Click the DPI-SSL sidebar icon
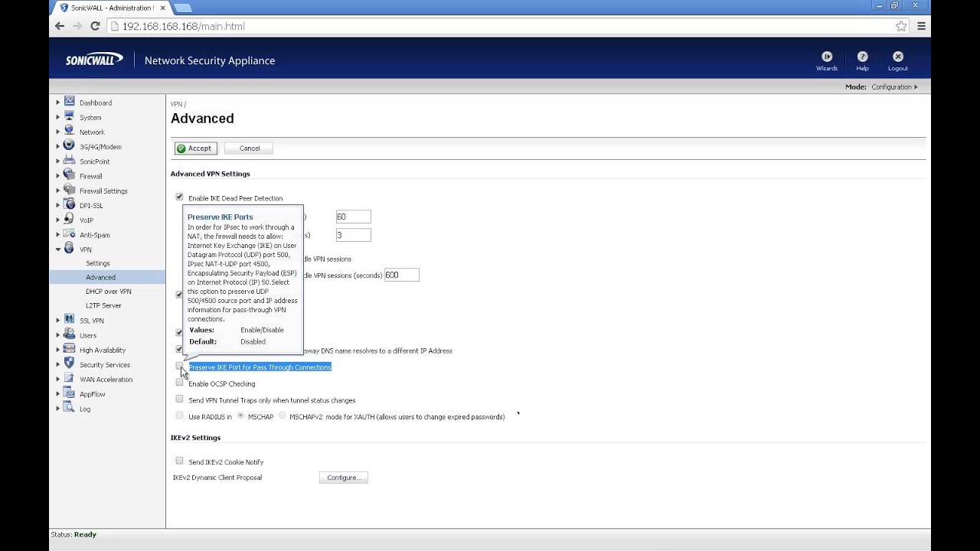 70,204
